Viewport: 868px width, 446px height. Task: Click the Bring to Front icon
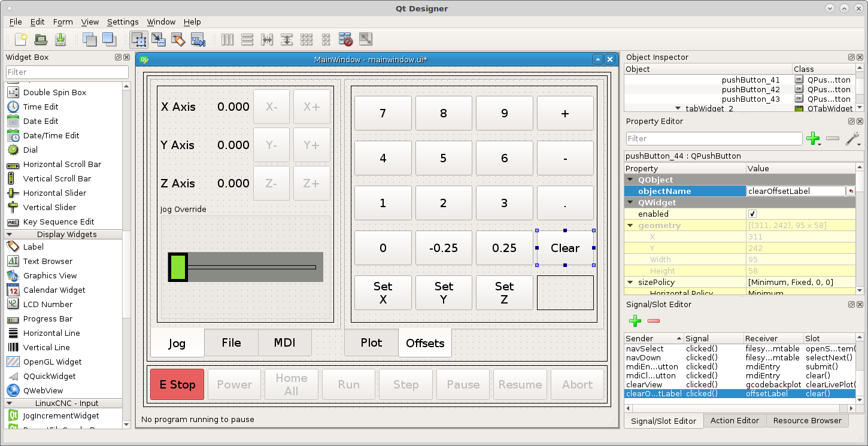pyautogui.click(x=109, y=40)
